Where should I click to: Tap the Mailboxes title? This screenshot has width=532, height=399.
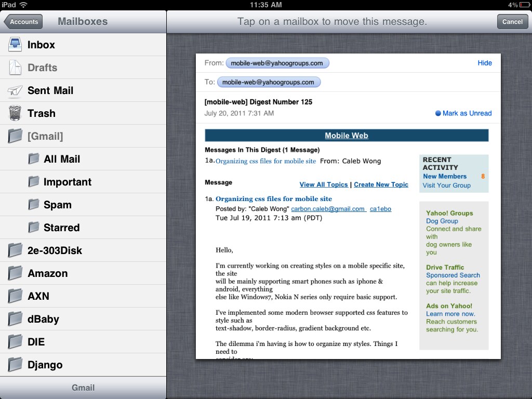point(83,21)
